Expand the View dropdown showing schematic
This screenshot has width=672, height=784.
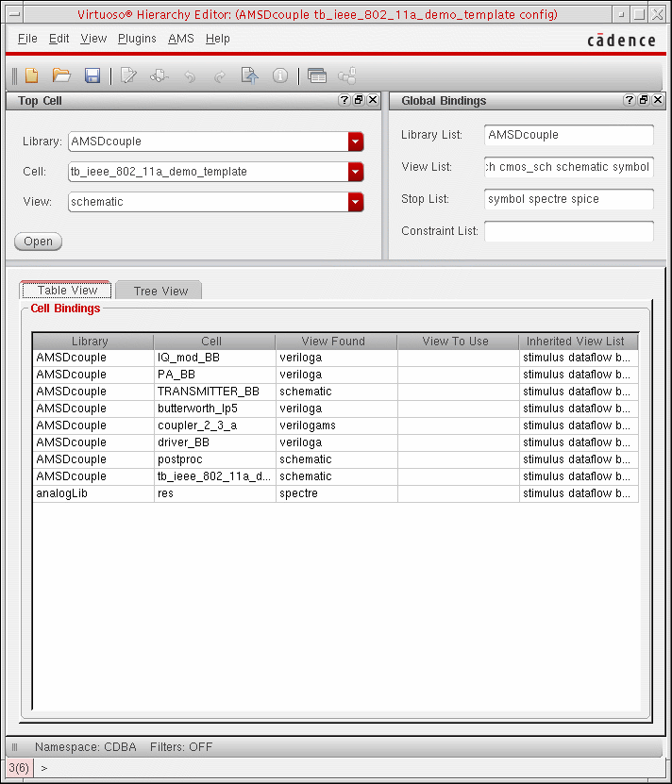coord(356,202)
